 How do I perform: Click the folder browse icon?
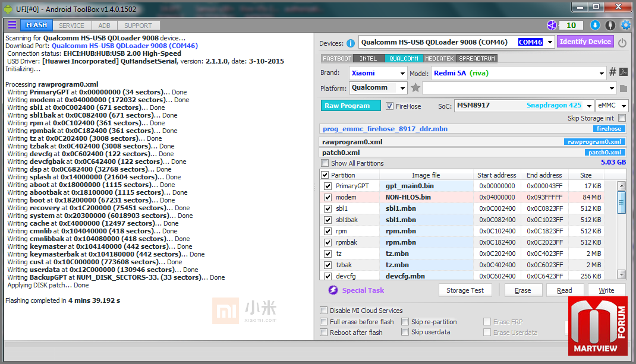(624, 88)
